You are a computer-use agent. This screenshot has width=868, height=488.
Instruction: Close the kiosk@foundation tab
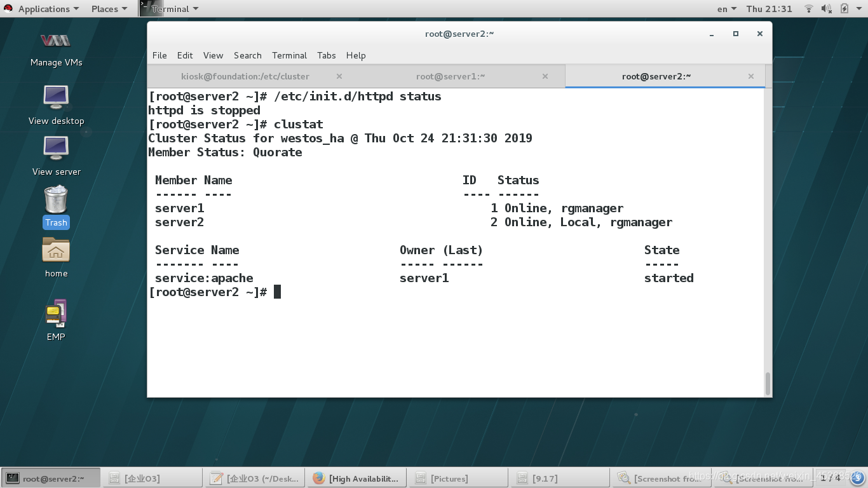339,76
